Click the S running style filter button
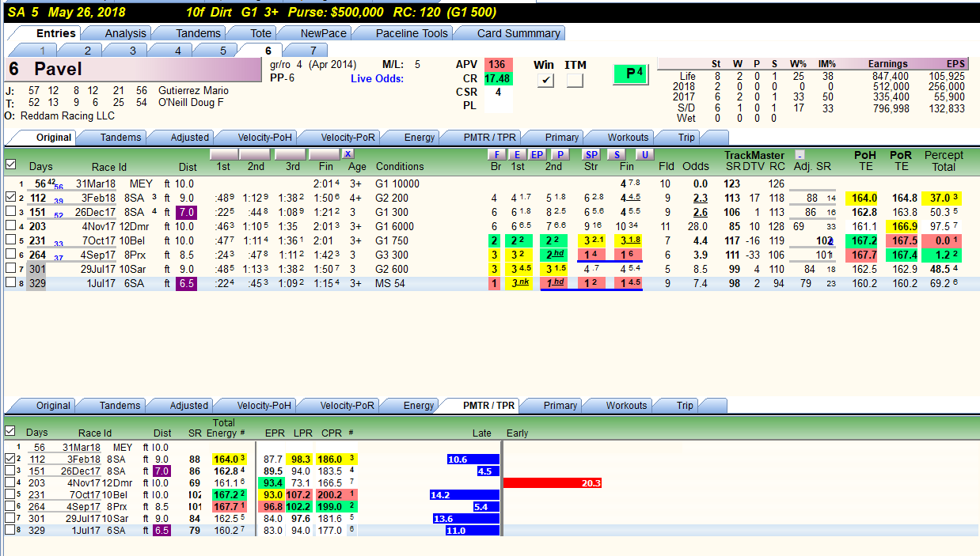The width and height of the screenshot is (980, 556). pyautogui.click(x=617, y=154)
